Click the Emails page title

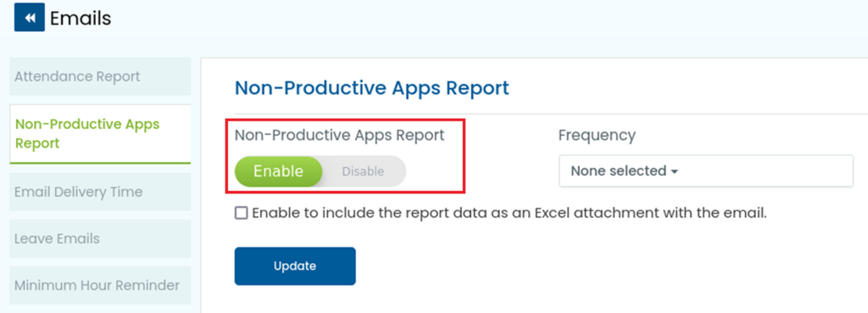pyautogui.click(x=81, y=19)
